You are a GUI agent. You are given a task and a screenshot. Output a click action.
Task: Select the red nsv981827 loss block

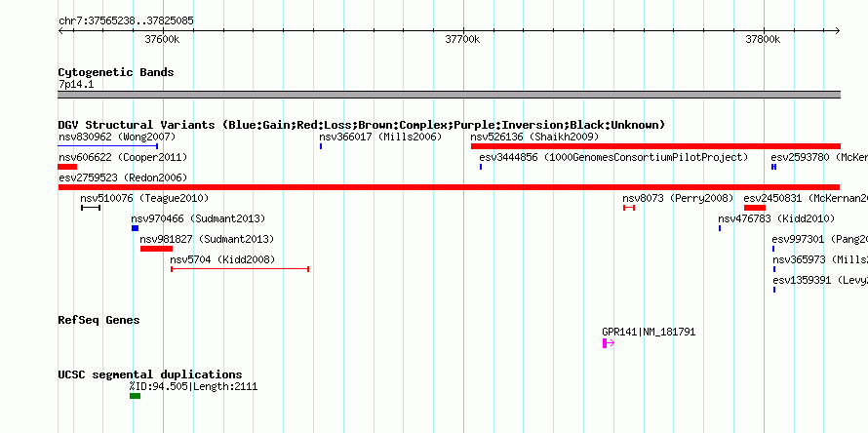click(157, 249)
